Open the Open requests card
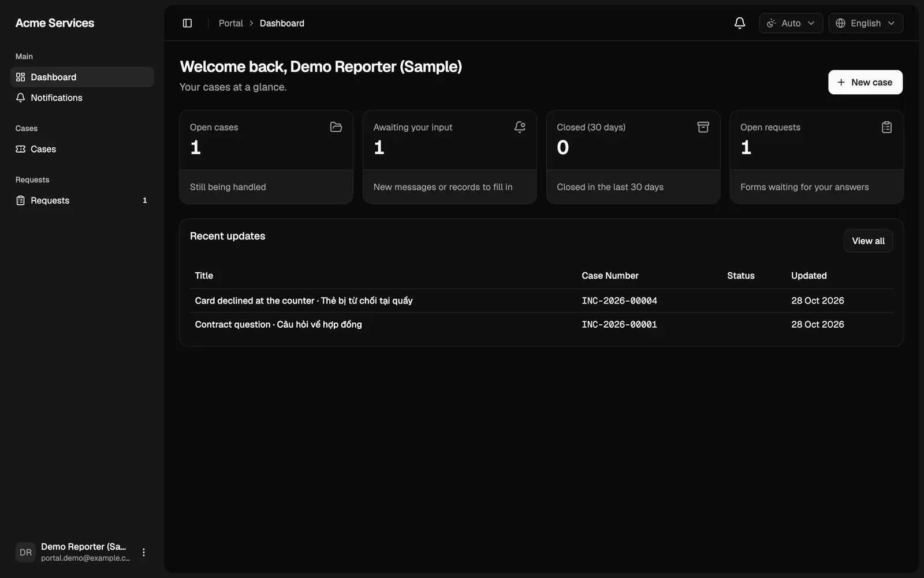Image resolution: width=924 pixels, height=578 pixels. 817,157
